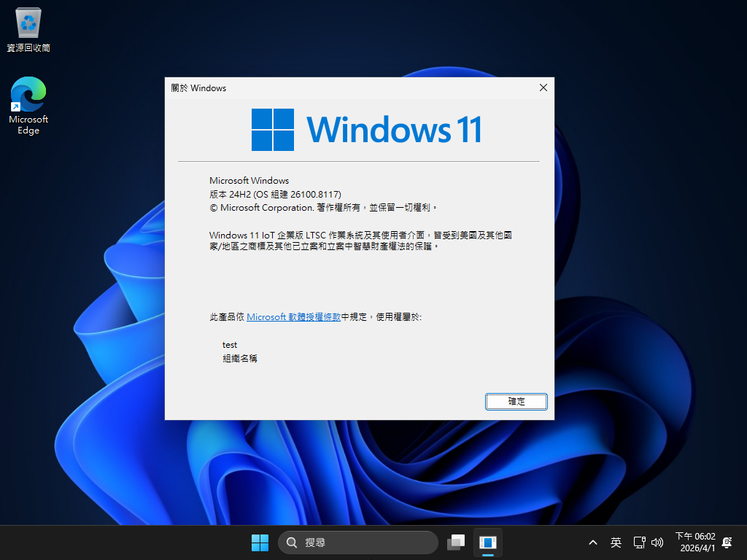
Task: Click the About Windows taskbar app icon
Action: pyautogui.click(x=487, y=542)
